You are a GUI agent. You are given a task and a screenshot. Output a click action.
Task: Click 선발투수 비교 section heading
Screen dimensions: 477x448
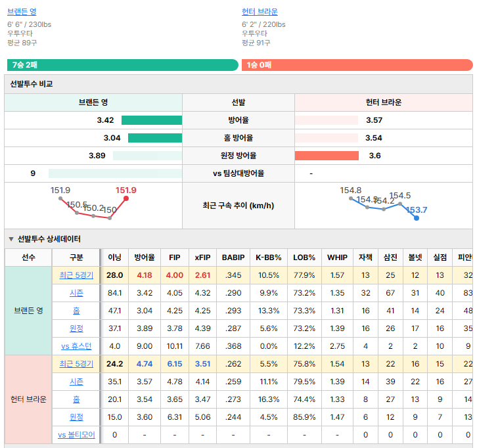point(32,84)
